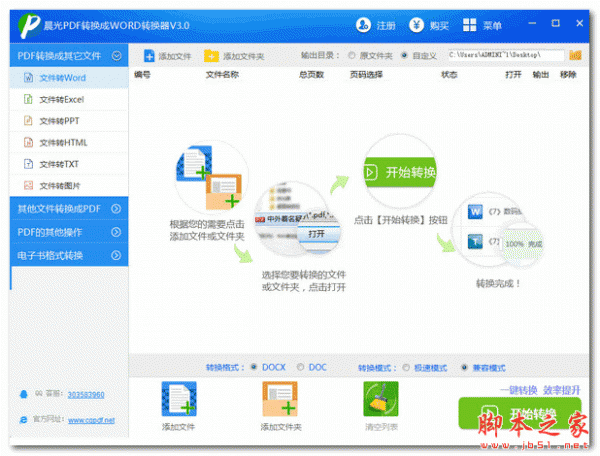Screen dimensions: 600x456
Task: Select 文件转Excel menu item
Action: click(x=69, y=99)
